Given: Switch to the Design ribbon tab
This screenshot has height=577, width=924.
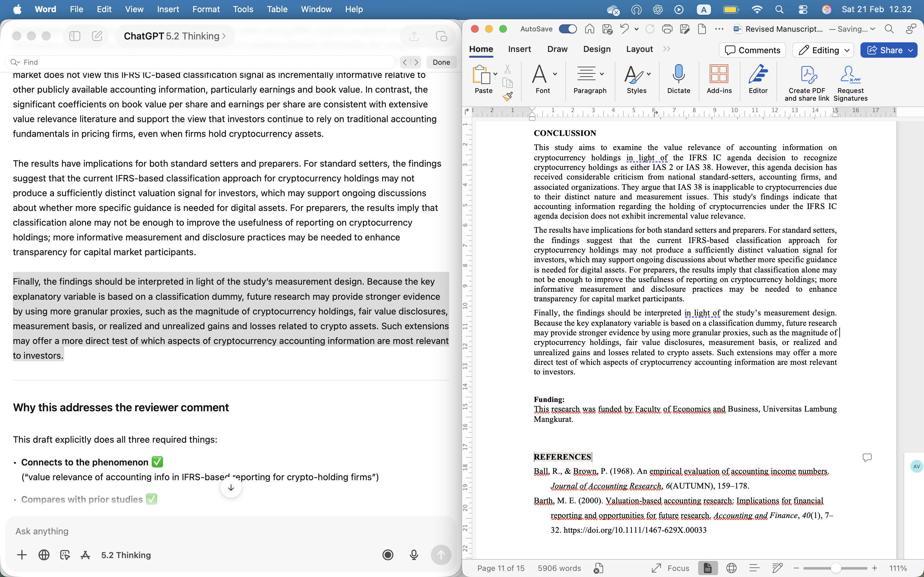Looking at the screenshot, I should (x=597, y=49).
